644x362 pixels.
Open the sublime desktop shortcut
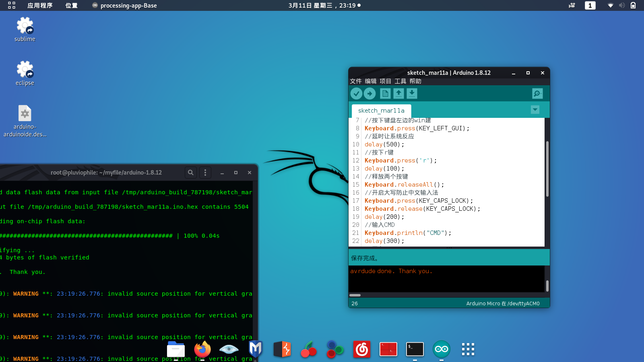pos(25,29)
